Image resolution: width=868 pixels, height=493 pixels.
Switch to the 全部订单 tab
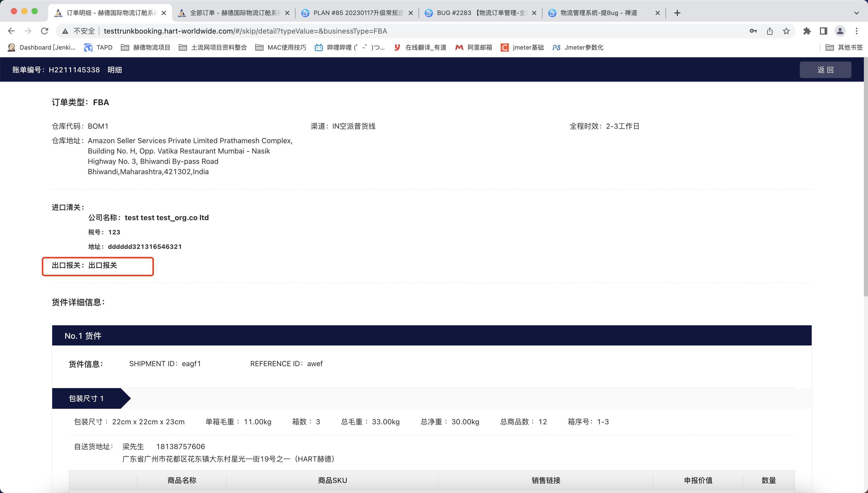point(234,13)
